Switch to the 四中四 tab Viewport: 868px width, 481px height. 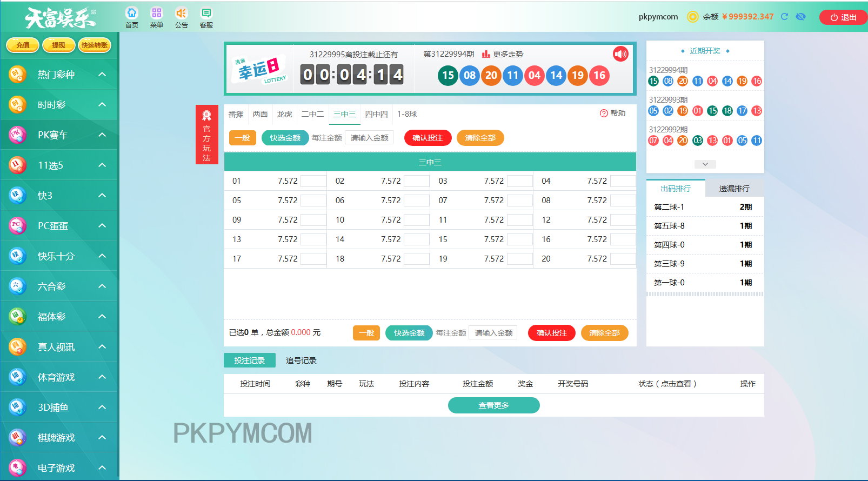pos(376,114)
